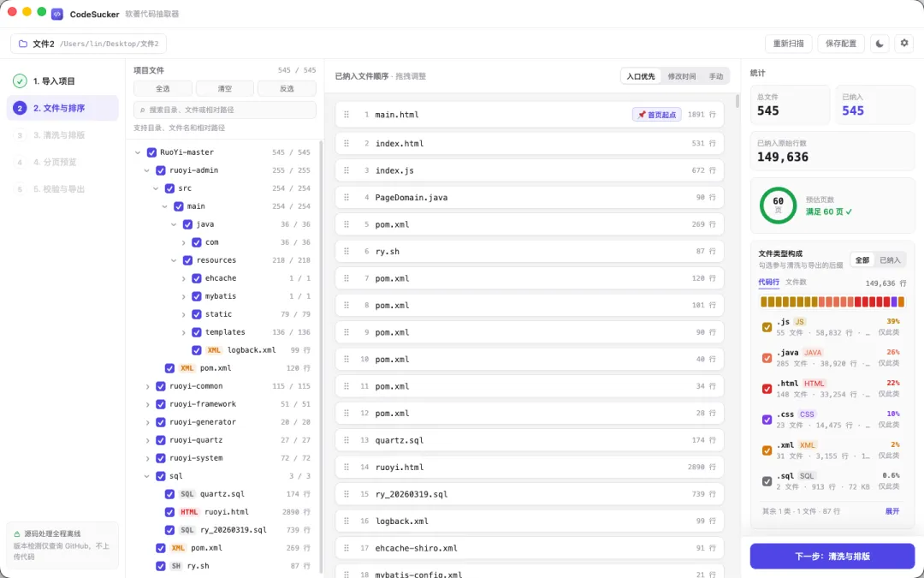Grab drag handle for index.js row
This screenshot has height=578, width=924.
pos(346,170)
